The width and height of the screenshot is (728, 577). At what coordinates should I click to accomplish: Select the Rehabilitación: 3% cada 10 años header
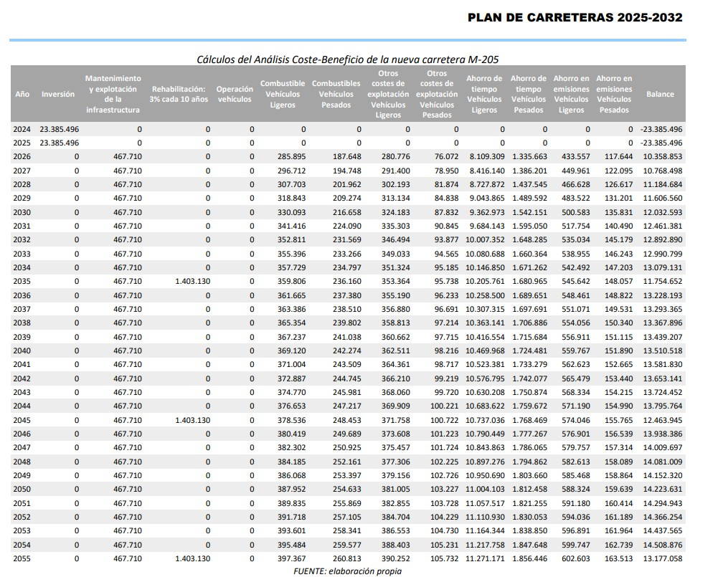tap(179, 94)
